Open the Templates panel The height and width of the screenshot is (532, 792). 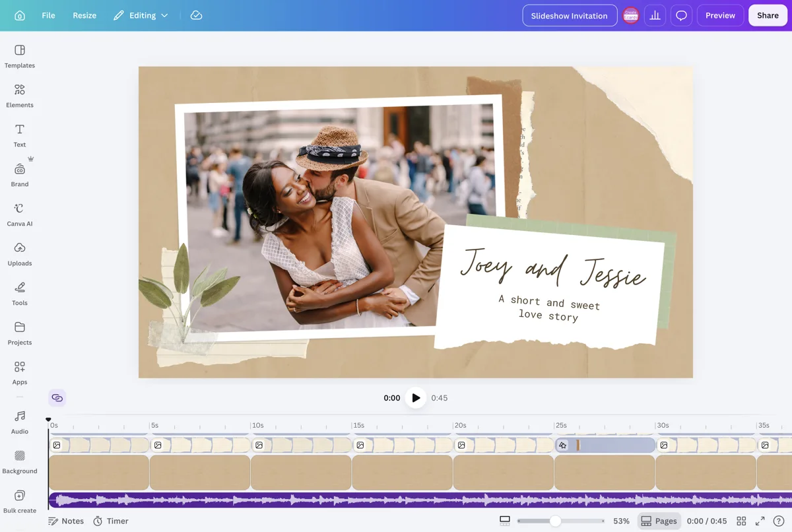20,56
